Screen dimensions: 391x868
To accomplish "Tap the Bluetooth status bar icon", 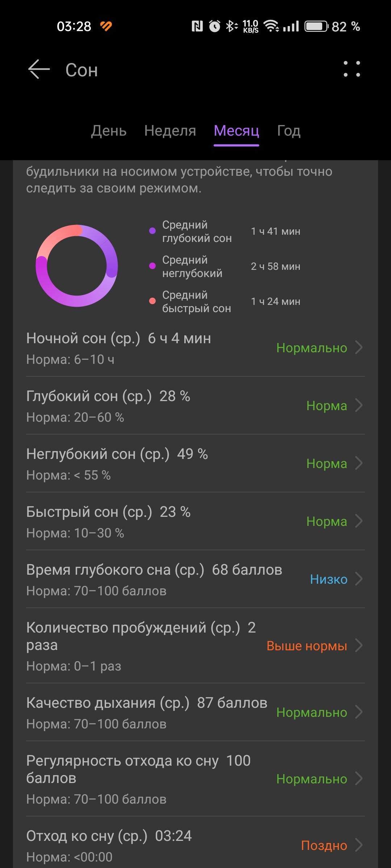I will (x=232, y=26).
